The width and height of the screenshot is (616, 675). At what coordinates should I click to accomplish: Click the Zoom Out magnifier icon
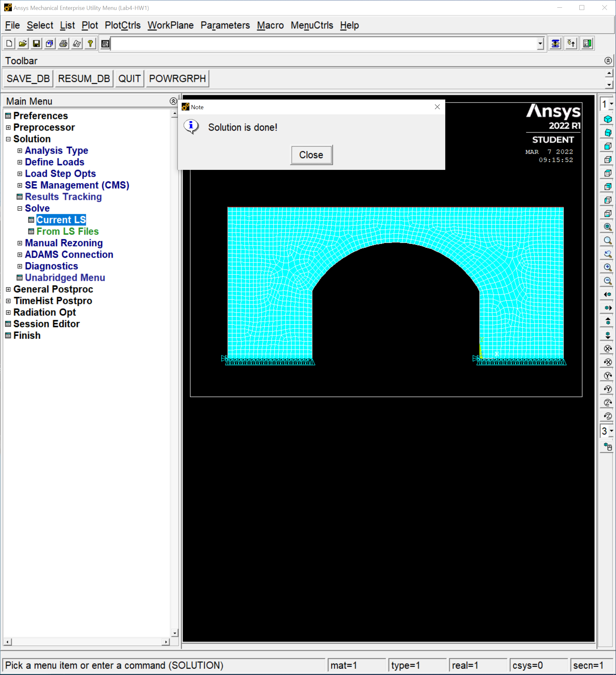(x=608, y=281)
